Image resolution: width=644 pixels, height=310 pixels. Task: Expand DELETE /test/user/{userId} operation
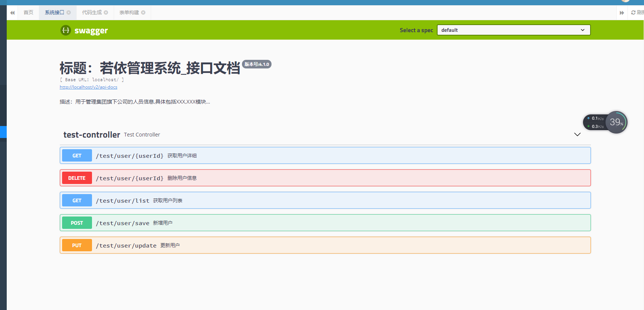[325, 178]
